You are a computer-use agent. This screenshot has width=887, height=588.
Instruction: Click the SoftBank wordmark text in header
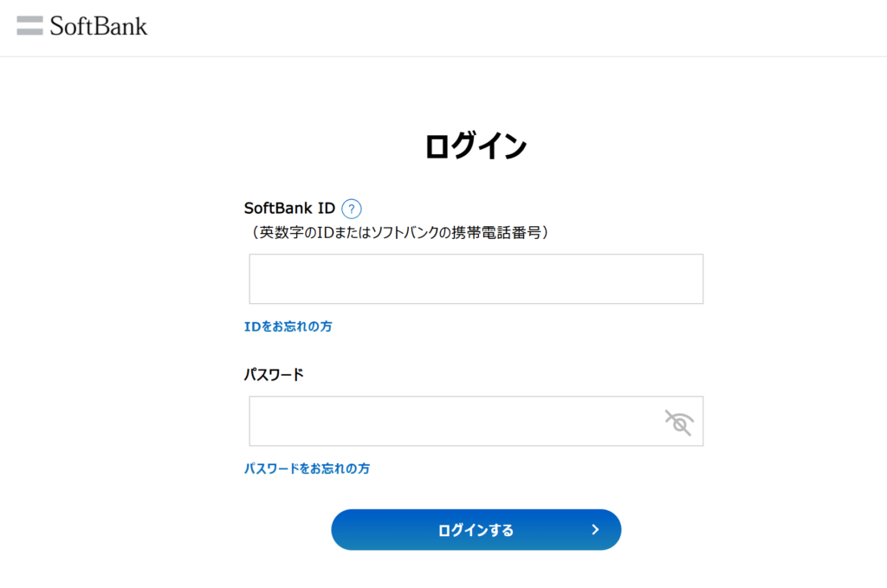[x=99, y=26]
